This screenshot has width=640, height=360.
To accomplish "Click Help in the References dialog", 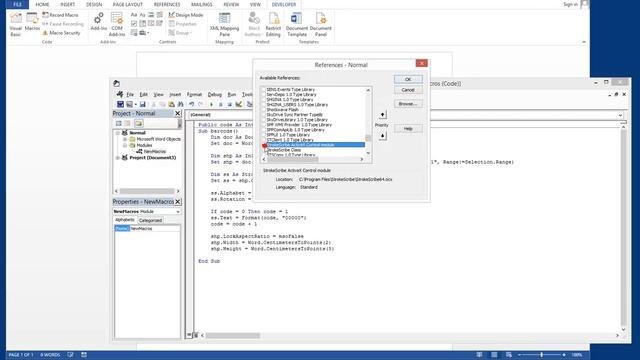I will pyautogui.click(x=408, y=129).
